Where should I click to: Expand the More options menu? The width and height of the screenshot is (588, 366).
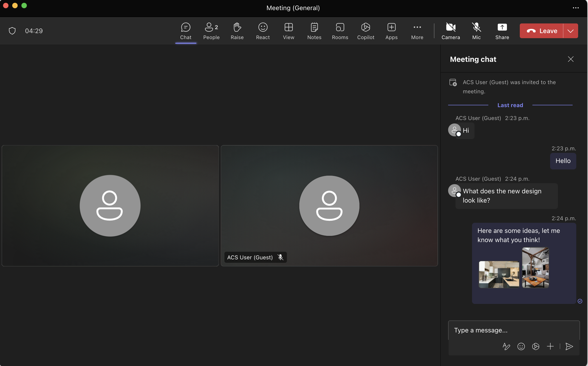tap(417, 30)
